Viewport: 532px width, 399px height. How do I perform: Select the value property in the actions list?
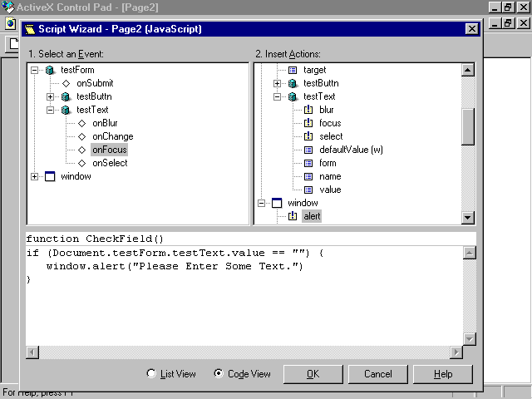pos(330,190)
